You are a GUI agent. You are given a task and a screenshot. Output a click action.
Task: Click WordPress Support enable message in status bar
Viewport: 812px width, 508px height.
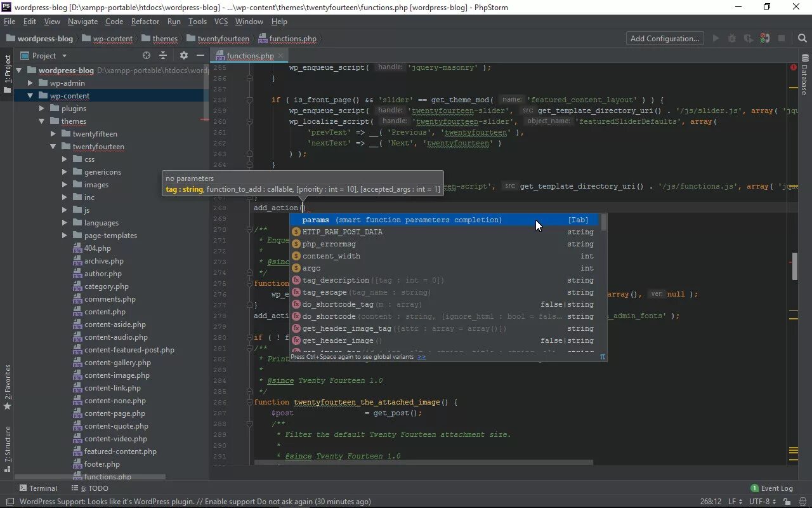[x=195, y=501]
